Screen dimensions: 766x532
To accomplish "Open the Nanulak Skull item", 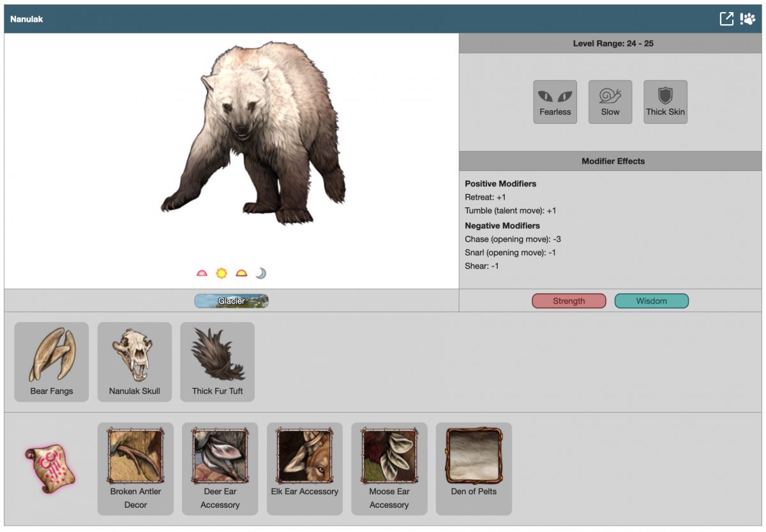I will 135,362.
